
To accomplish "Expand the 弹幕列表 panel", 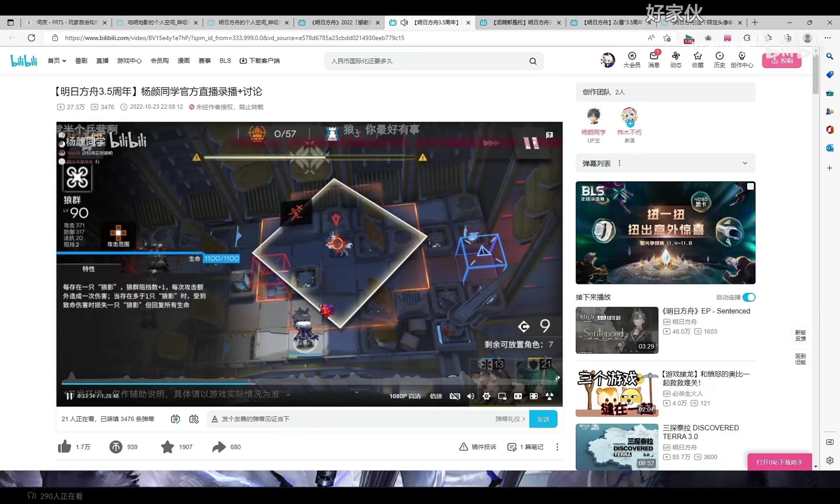I will point(745,163).
